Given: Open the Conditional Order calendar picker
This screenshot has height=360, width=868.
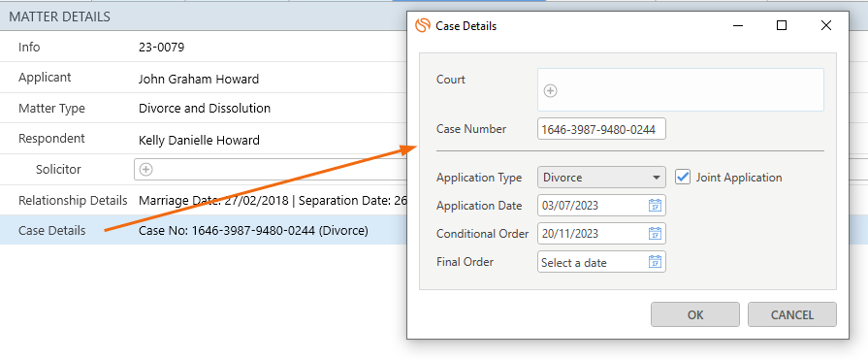Looking at the screenshot, I should (x=655, y=234).
